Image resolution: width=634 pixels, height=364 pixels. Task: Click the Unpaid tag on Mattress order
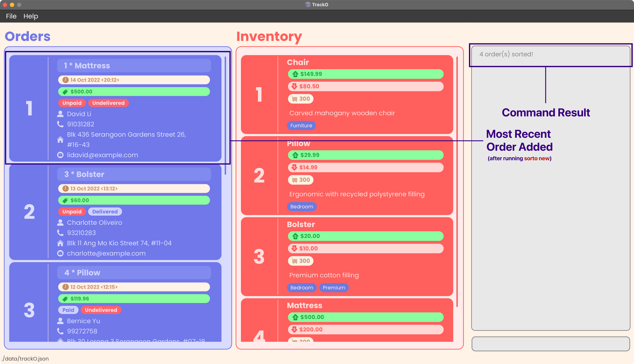72,103
